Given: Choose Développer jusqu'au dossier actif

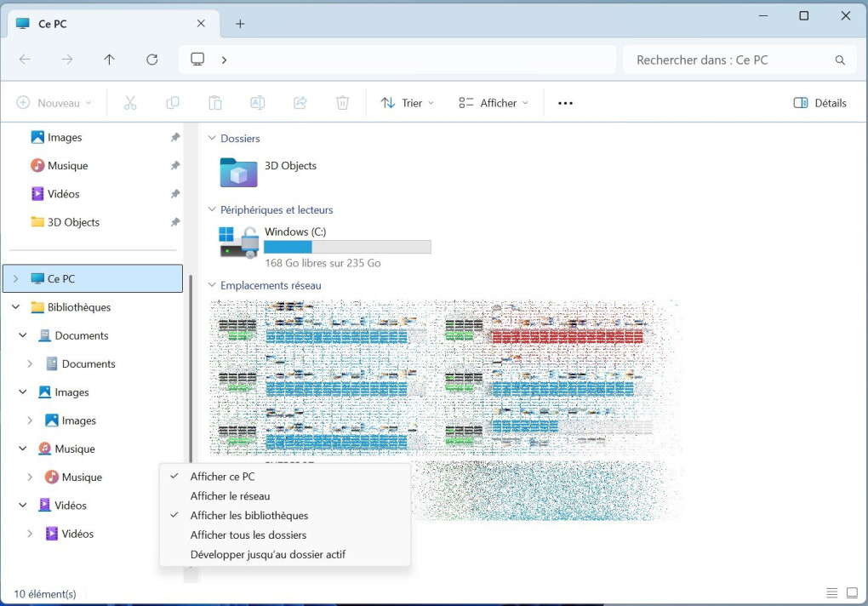Looking at the screenshot, I should click(x=285, y=554).
